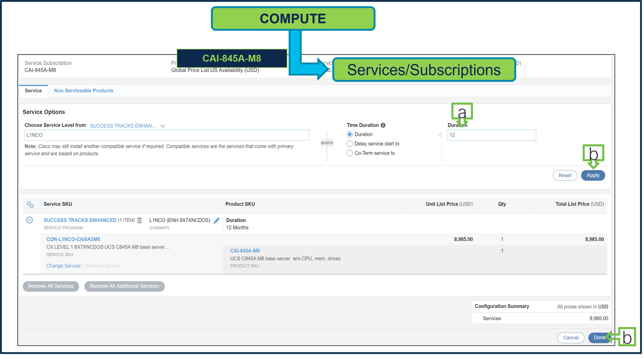Screen dimensions: 644x359
Task: Select Delay service start to option
Action: [350, 144]
